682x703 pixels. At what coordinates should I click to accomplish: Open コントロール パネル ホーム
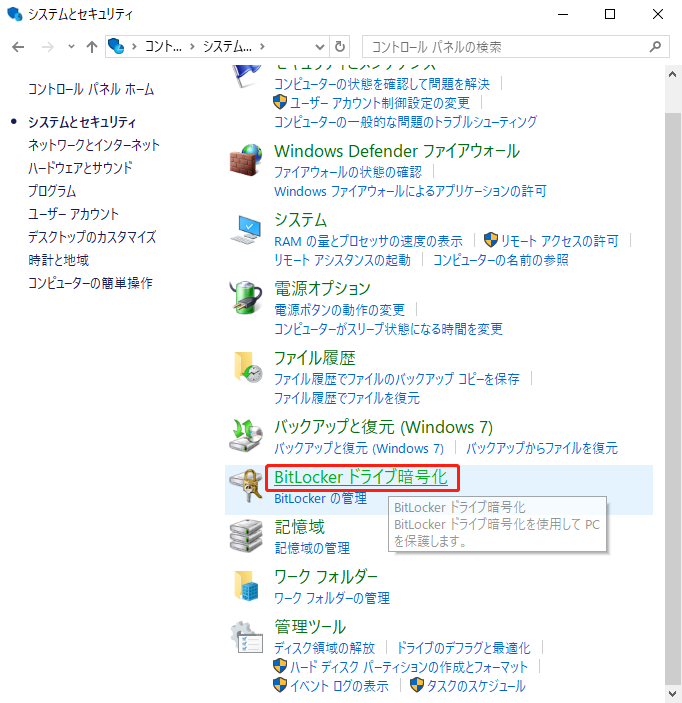point(91,89)
